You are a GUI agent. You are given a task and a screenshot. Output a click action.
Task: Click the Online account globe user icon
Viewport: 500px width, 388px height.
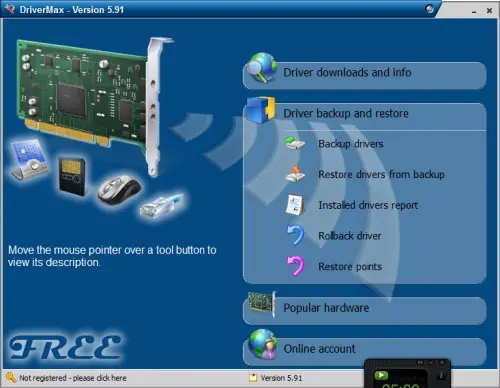coord(263,344)
